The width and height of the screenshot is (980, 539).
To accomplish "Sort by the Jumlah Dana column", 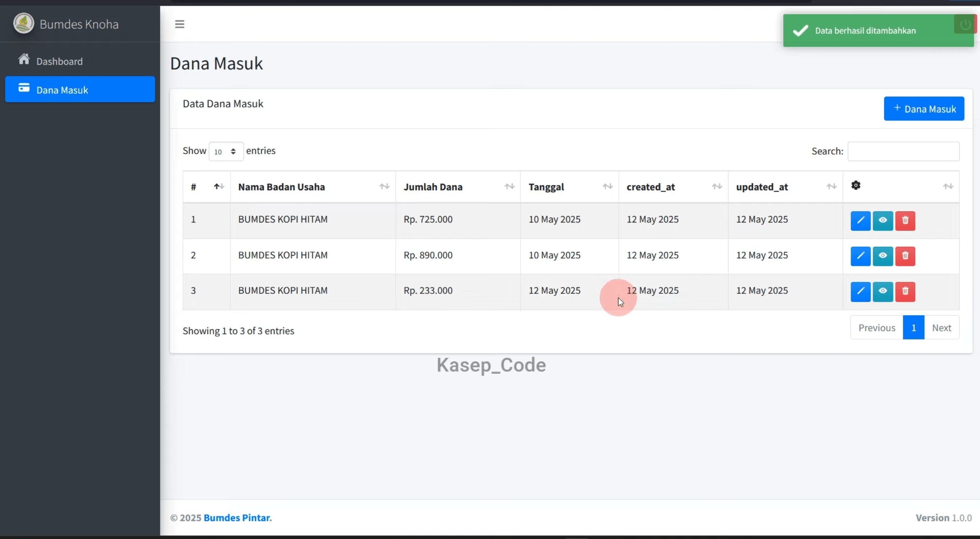I will [x=458, y=187].
